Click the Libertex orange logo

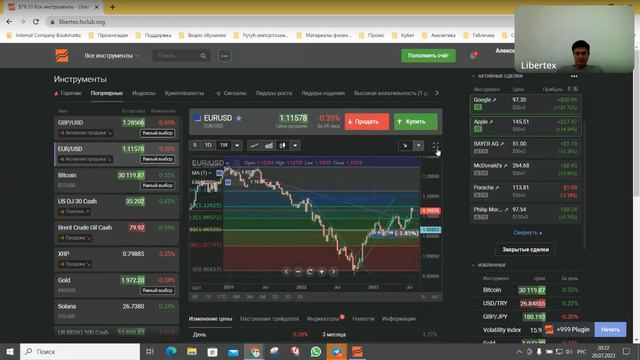pos(62,56)
